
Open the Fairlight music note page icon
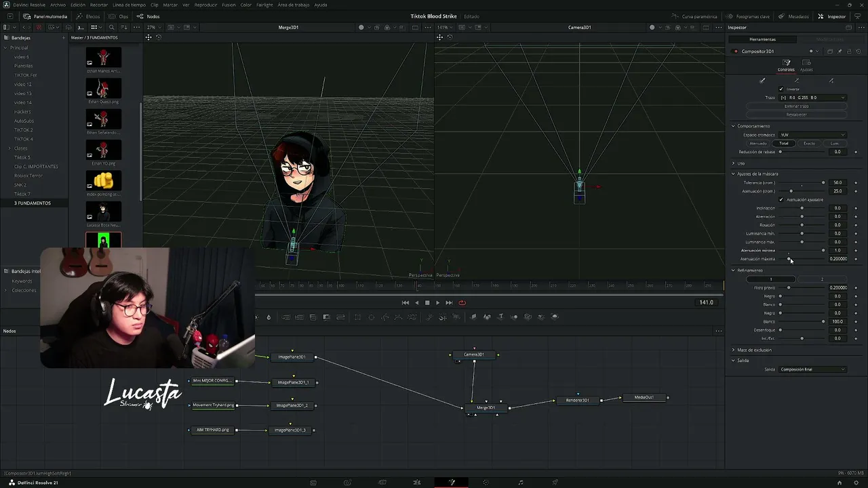click(x=520, y=483)
